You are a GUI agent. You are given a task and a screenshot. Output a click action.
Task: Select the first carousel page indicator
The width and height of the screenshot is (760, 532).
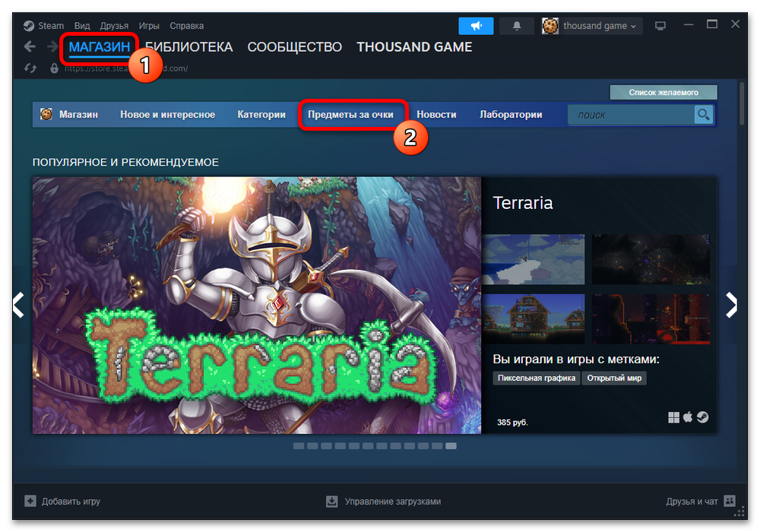tap(299, 446)
